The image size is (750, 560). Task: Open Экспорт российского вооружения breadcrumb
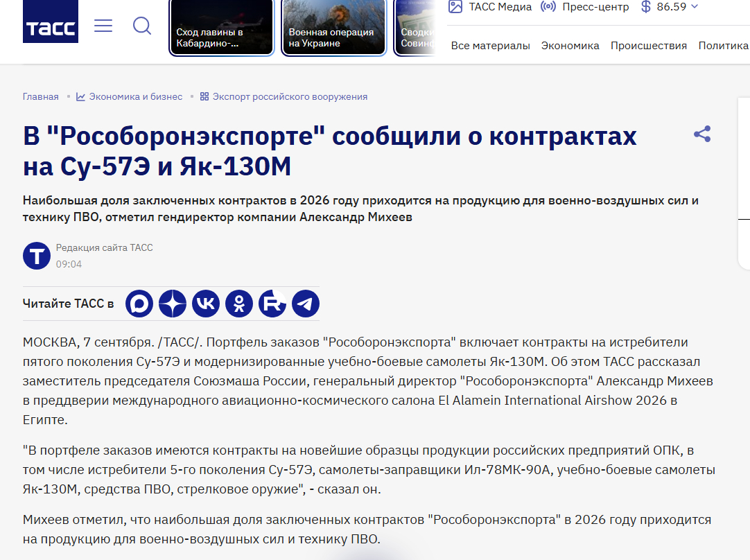284,96
